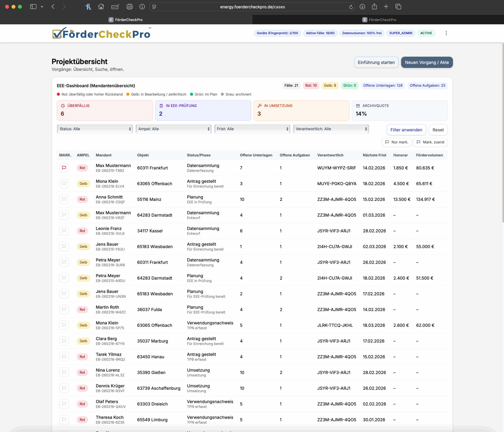The height and width of the screenshot is (432, 504).
Task: Click 'Neuen Vorgang / Akte' button
Action: [427, 62]
